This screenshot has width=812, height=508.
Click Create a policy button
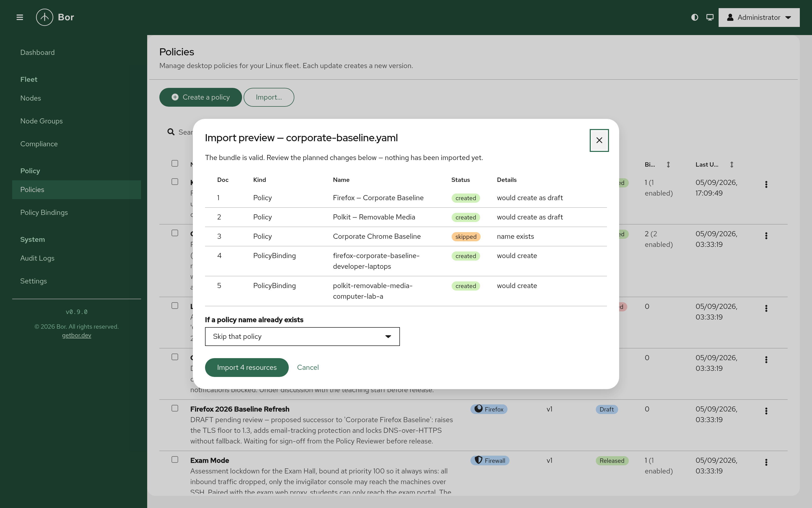pyautogui.click(x=200, y=97)
